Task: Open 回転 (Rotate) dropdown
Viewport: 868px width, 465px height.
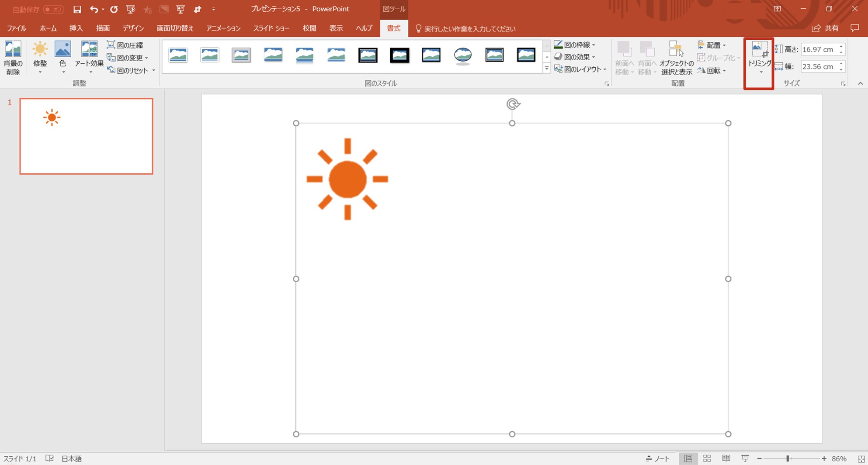Action: pyautogui.click(x=712, y=70)
